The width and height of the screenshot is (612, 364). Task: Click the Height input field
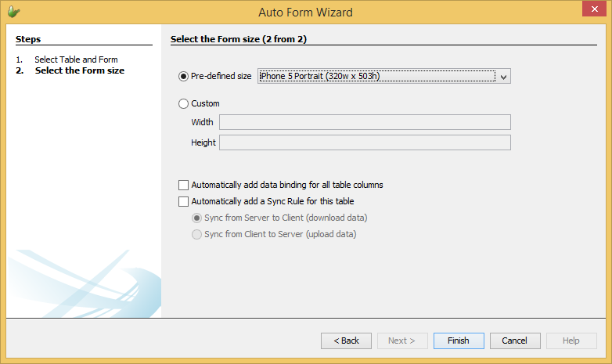click(x=365, y=142)
